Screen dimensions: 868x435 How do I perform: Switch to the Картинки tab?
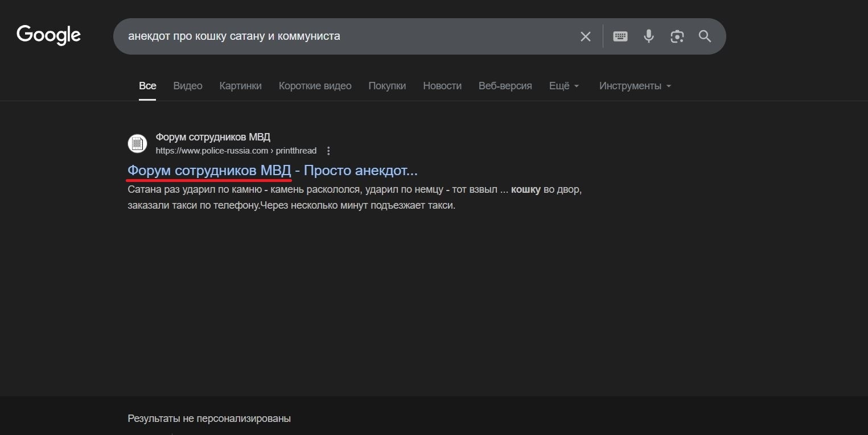coord(240,86)
